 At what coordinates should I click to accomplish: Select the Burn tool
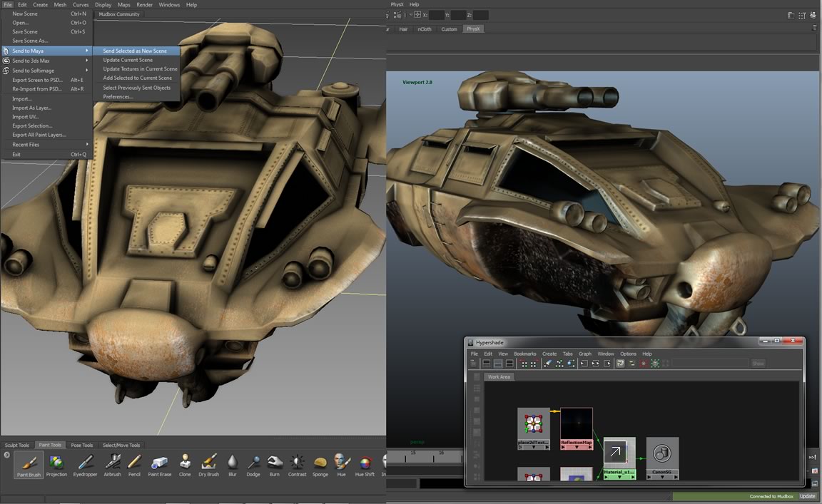click(274, 465)
